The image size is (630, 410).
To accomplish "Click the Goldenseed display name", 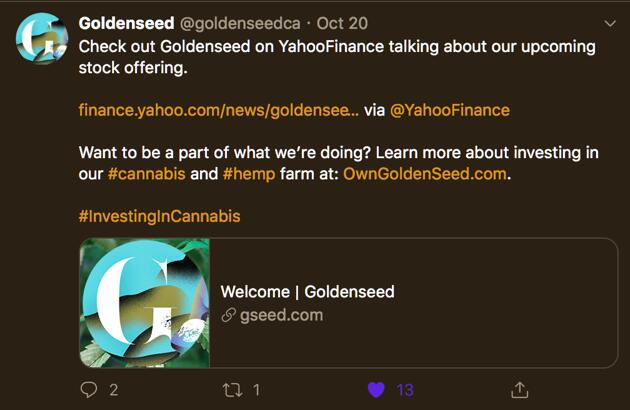I will (x=126, y=23).
